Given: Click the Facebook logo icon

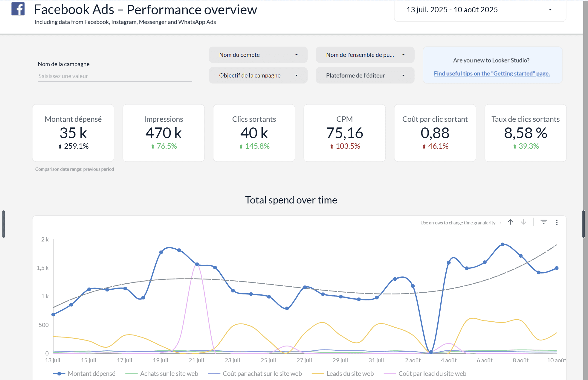Looking at the screenshot, I should point(18,9).
